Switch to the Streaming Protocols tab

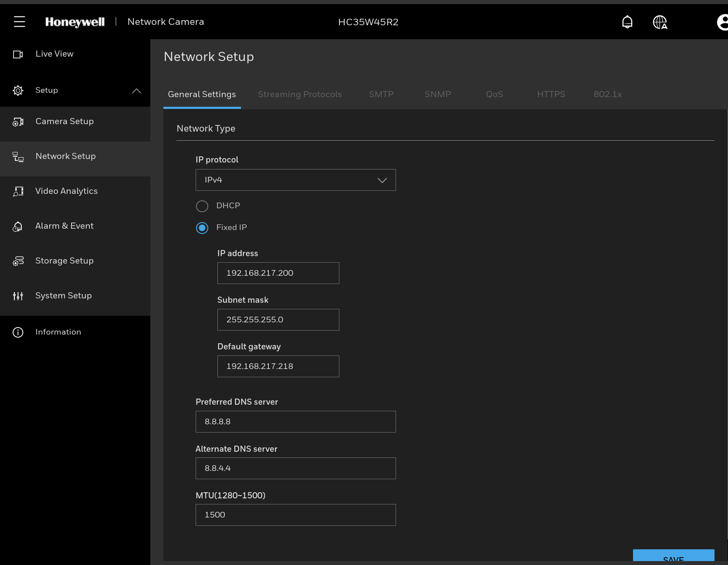coord(299,94)
